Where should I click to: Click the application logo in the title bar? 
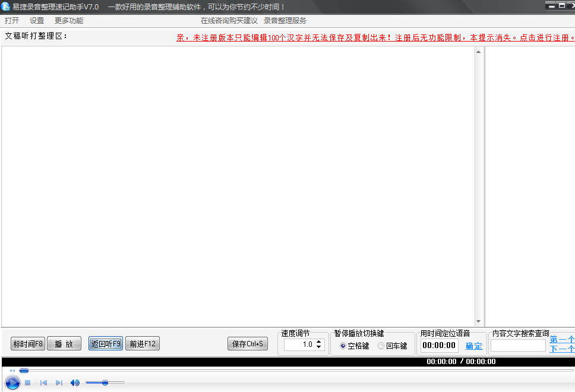pyautogui.click(x=7, y=7)
